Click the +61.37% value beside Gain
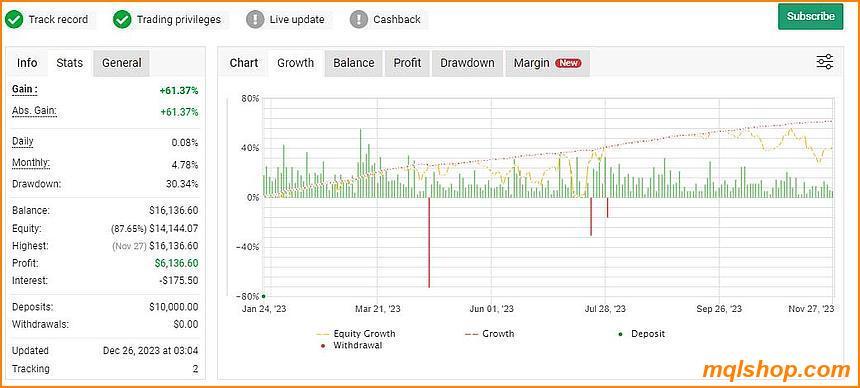Image resolution: width=860 pixels, height=388 pixels. 179,91
